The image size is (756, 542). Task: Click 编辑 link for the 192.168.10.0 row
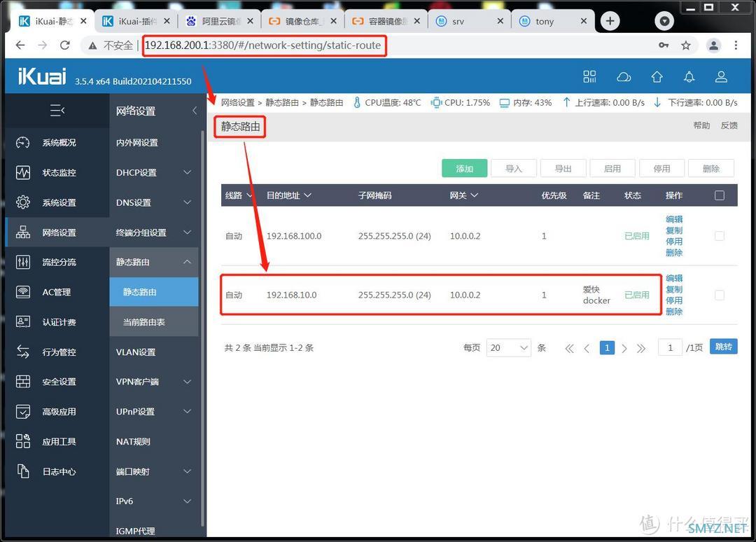click(x=674, y=278)
